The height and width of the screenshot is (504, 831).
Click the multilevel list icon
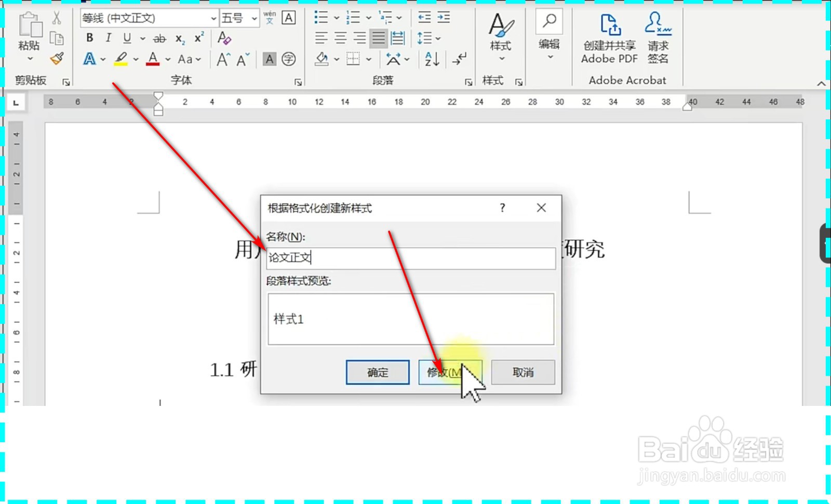[x=385, y=18]
